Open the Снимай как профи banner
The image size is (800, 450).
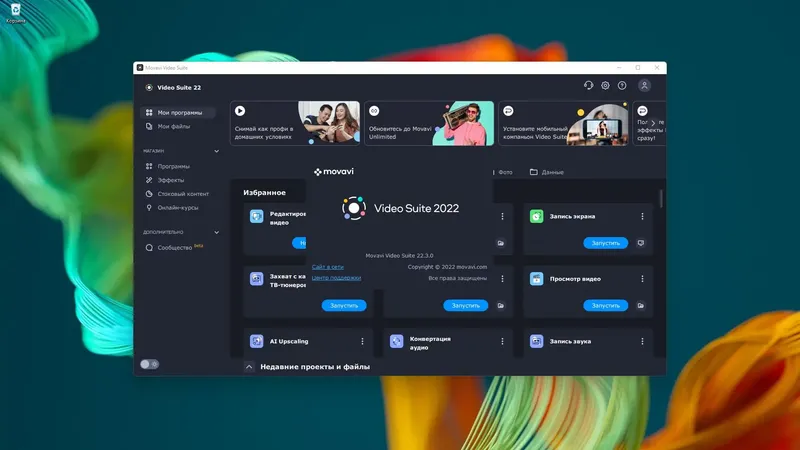(x=295, y=123)
